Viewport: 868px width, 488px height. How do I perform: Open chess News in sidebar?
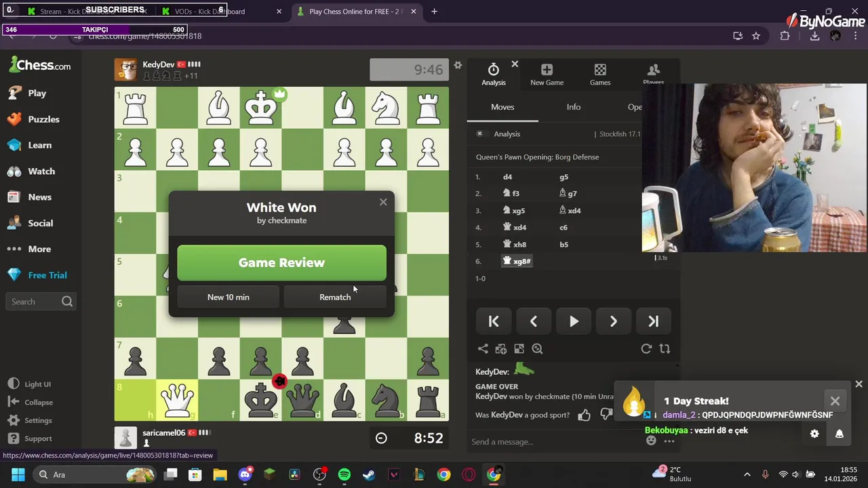pyautogui.click(x=29, y=197)
